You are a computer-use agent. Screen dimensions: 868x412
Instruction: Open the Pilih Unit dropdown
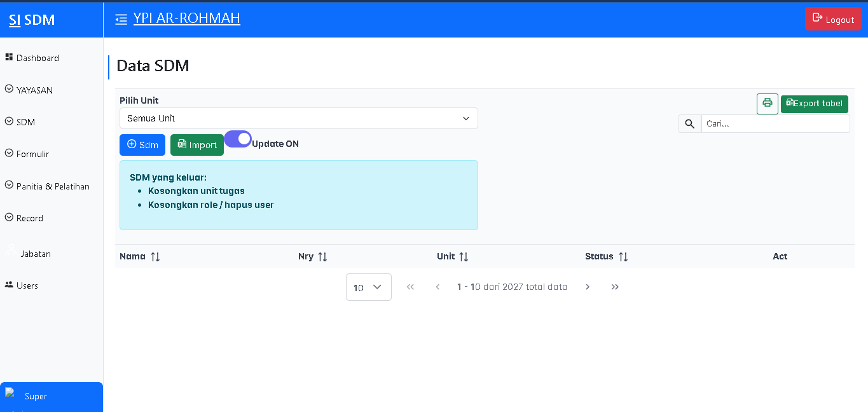coord(298,118)
